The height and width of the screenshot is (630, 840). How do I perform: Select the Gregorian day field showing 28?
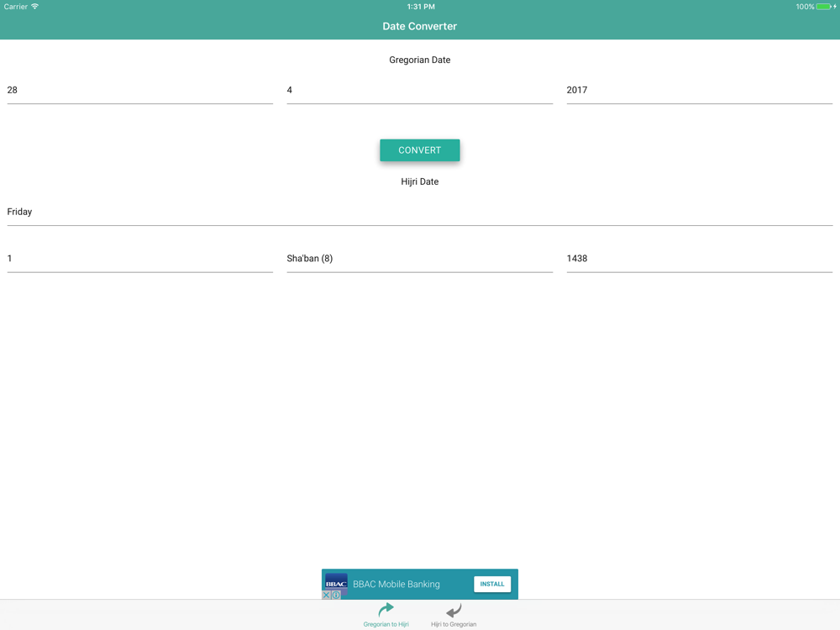139,91
